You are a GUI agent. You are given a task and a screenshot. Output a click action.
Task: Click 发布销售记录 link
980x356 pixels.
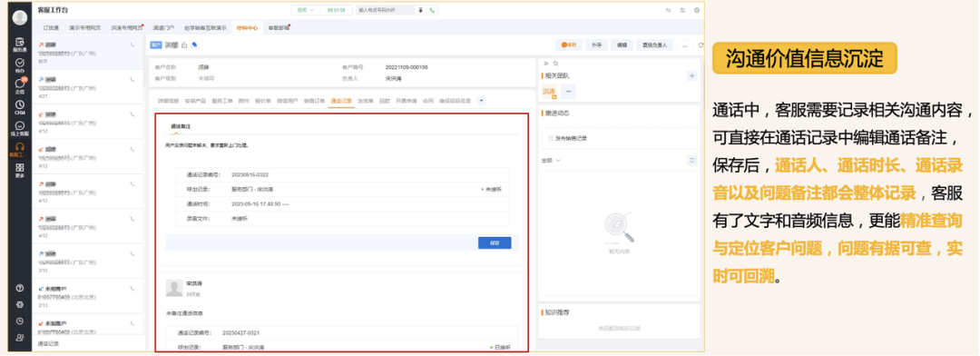click(567, 138)
